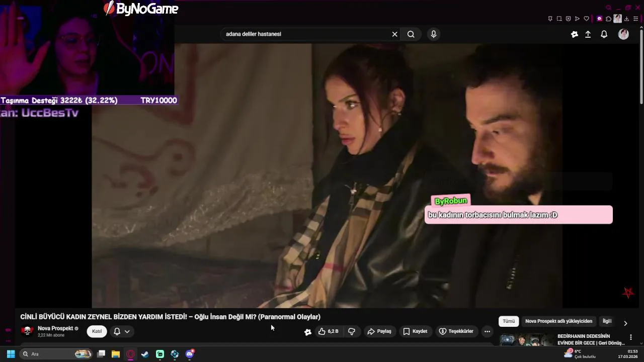Click the star-shaped icon beside upload button
This screenshot has height=362, width=644.
pyautogui.click(x=575, y=34)
